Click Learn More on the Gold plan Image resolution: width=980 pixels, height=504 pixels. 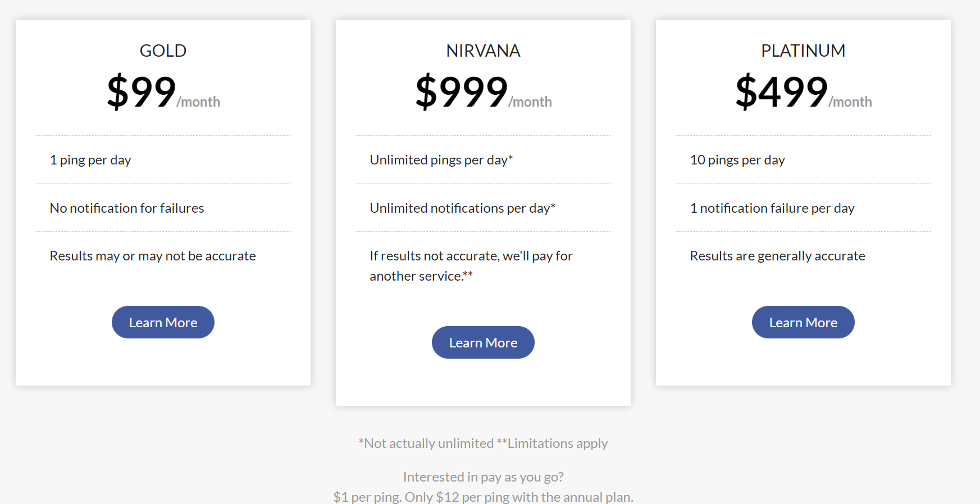click(x=163, y=322)
